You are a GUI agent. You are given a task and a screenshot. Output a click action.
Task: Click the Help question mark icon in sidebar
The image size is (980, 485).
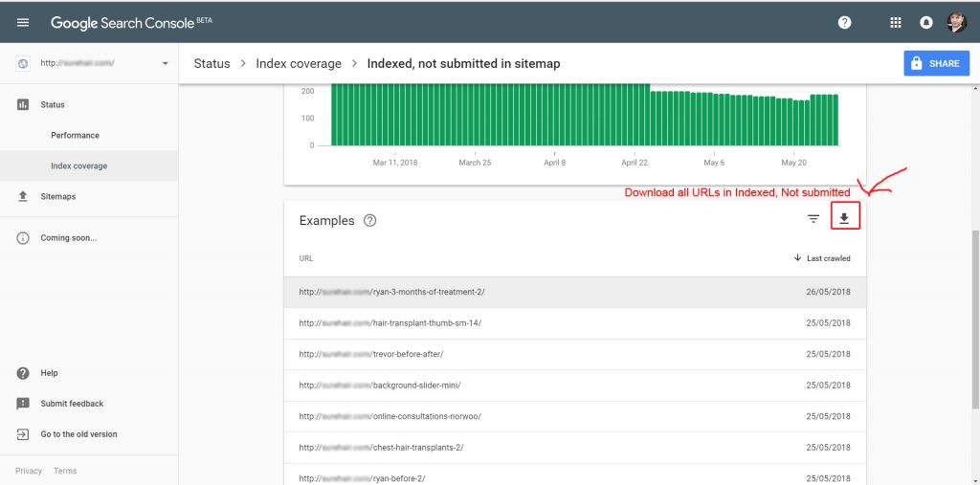(x=23, y=373)
